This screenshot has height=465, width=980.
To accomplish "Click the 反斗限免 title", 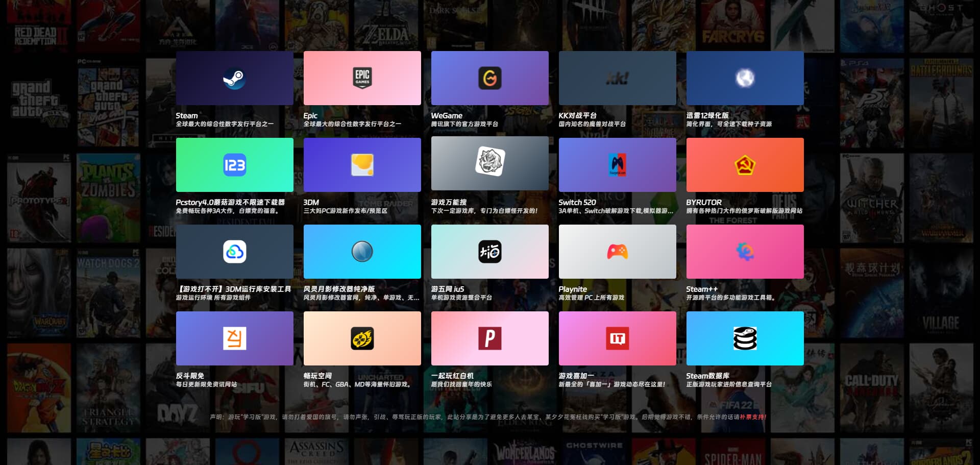I will pos(190,376).
